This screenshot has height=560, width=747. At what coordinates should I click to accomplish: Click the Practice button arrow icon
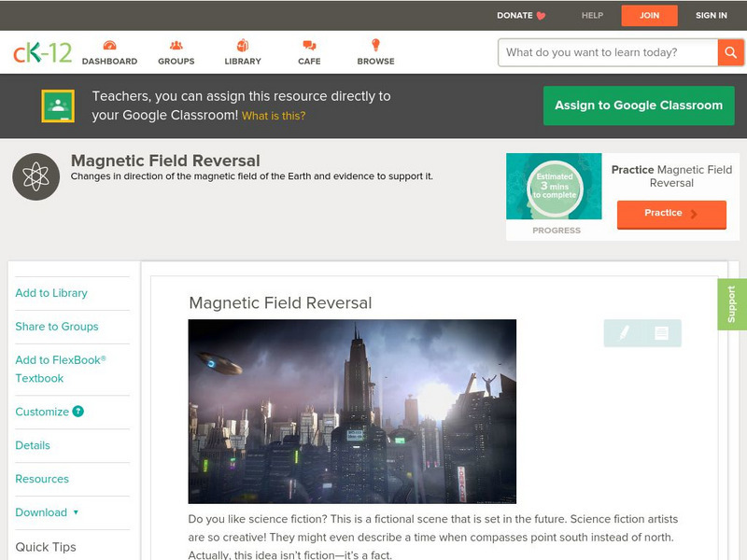pyautogui.click(x=694, y=214)
